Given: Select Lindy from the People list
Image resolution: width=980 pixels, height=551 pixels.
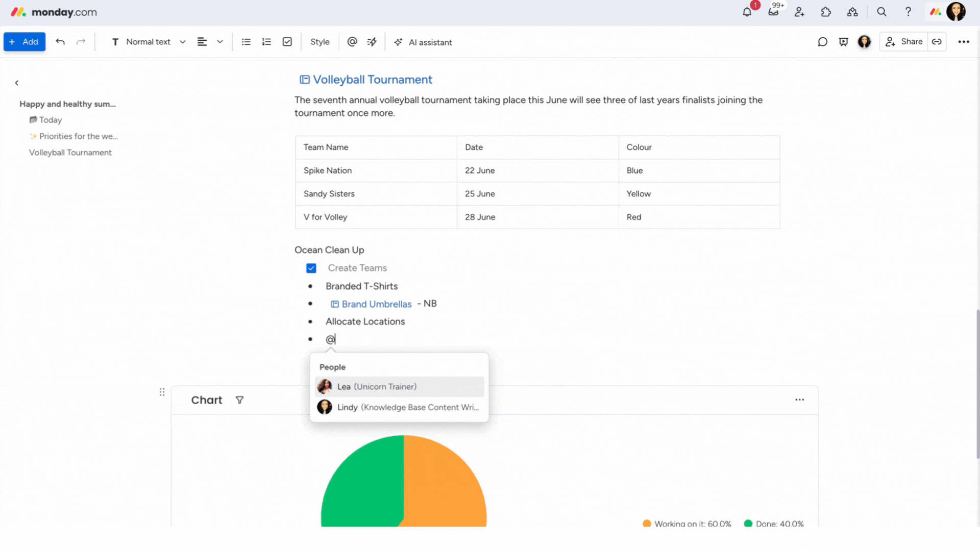Looking at the screenshot, I should point(399,407).
